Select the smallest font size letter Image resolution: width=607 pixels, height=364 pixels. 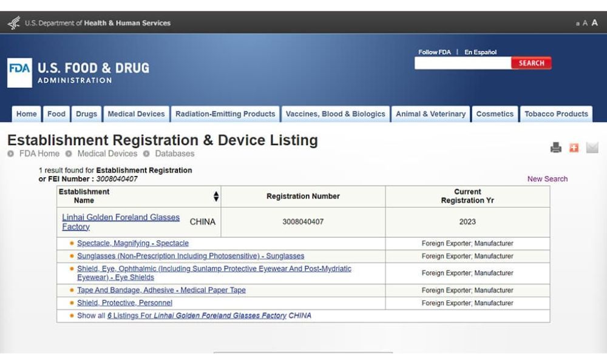tap(578, 24)
